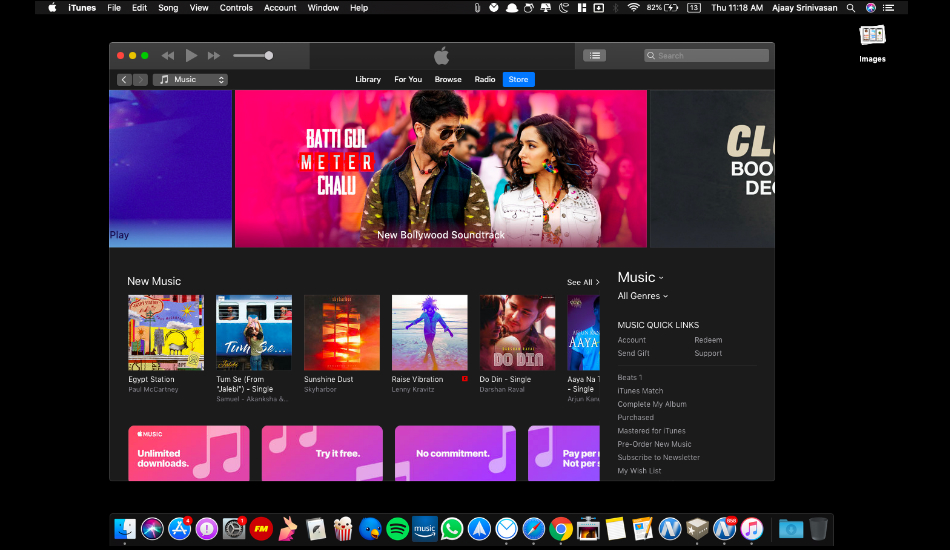Open the Purchased link
Viewport: 950px width, 550px height.
(636, 418)
